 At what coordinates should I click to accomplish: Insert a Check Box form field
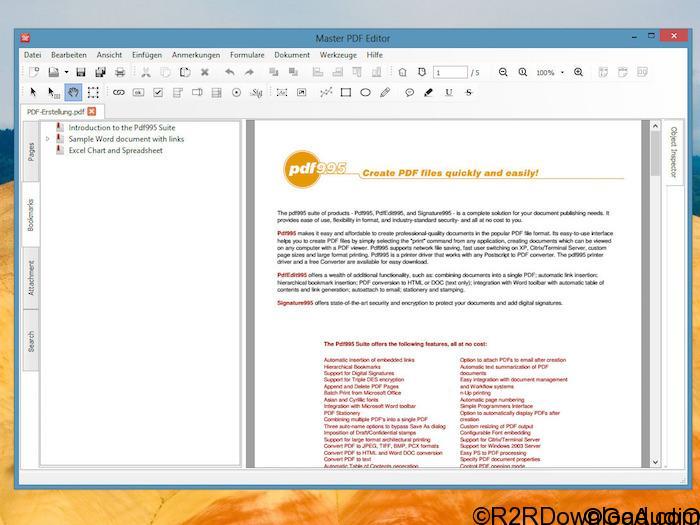(158, 92)
